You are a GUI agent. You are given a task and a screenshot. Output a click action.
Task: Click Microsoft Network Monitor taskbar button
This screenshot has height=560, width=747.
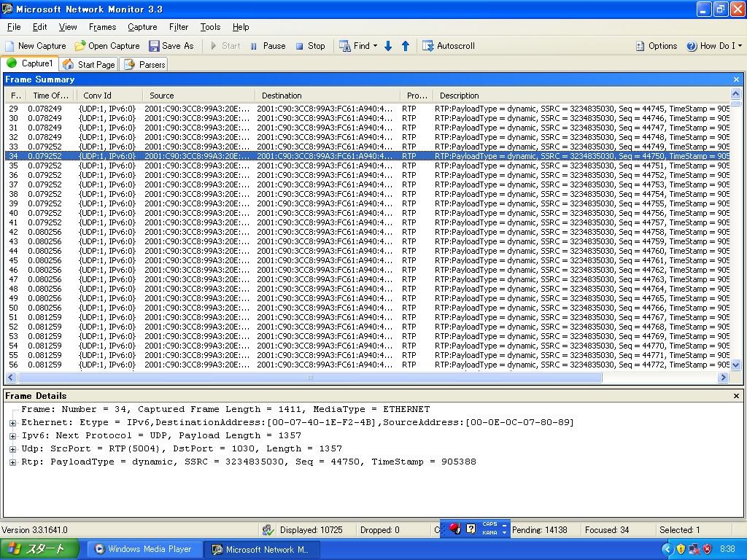[262, 550]
